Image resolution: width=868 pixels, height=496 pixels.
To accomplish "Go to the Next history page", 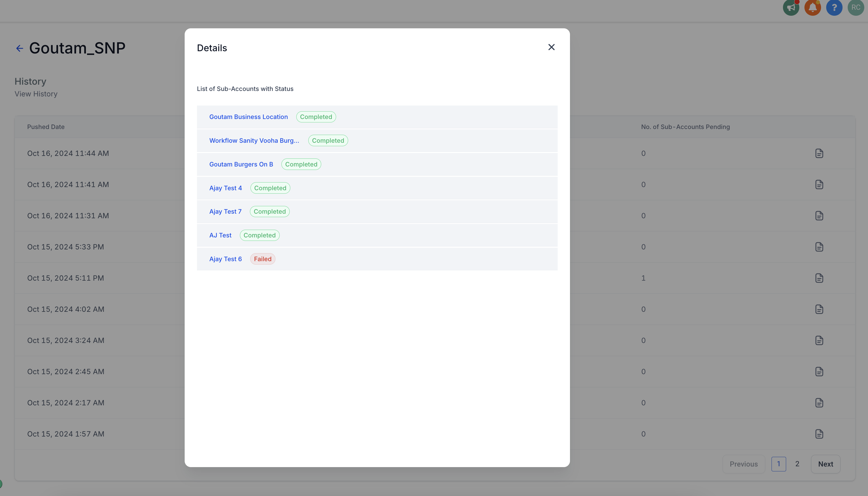I will 825,464.
